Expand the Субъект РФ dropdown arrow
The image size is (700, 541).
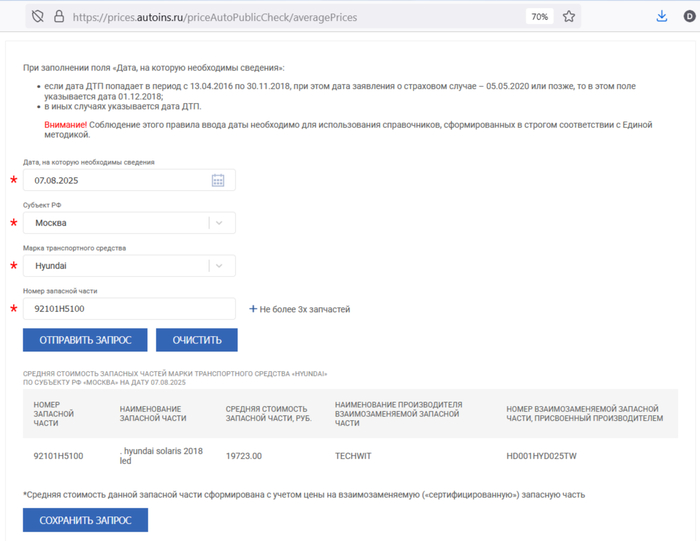pyautogui.click(x=220, y=223)
